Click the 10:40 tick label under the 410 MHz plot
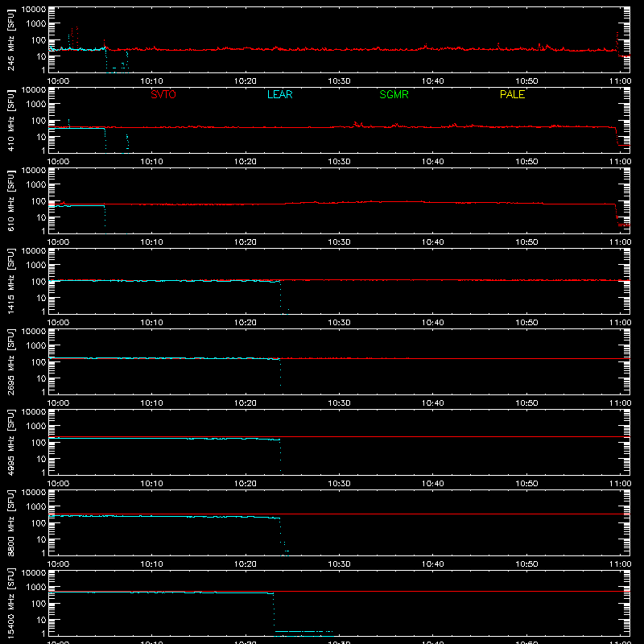The width and height of the screenshot is (644, 644). (x=432, y=162)
